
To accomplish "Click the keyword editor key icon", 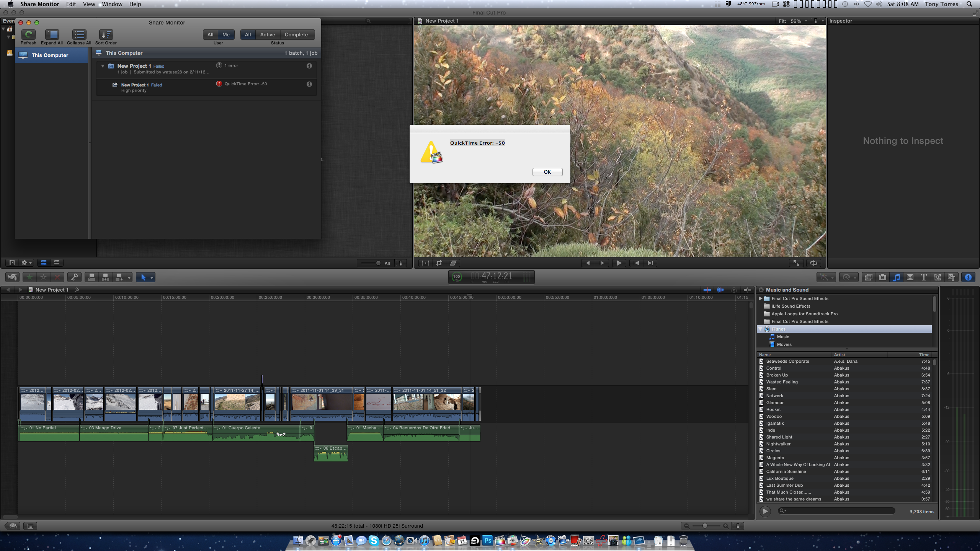I will coord(74,277).
